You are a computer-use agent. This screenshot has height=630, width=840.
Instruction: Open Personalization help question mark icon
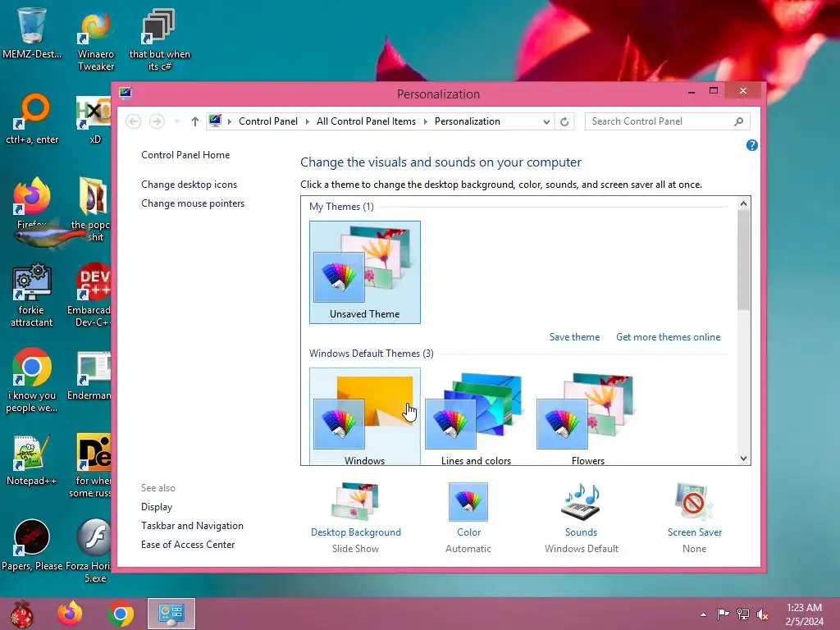(x=752, y=145)
